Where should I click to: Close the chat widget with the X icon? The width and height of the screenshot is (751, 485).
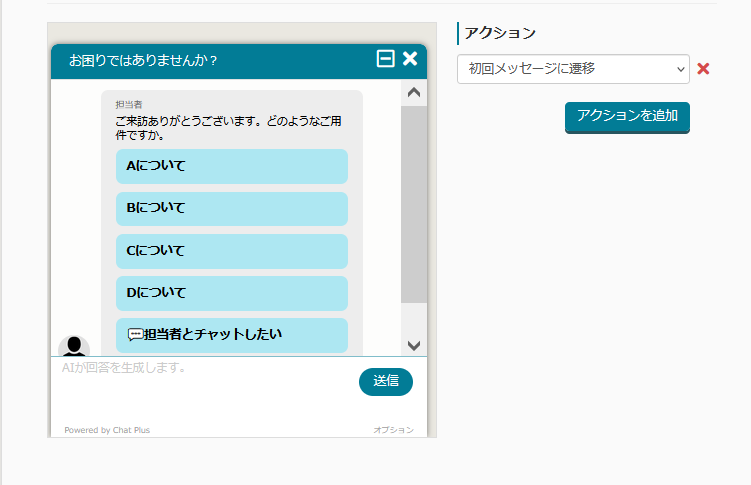click(410, 59)
